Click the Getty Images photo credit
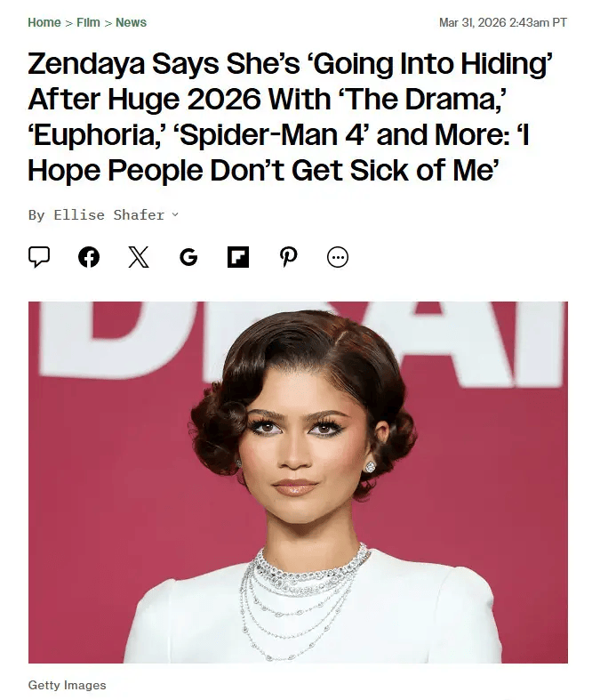 67,685
